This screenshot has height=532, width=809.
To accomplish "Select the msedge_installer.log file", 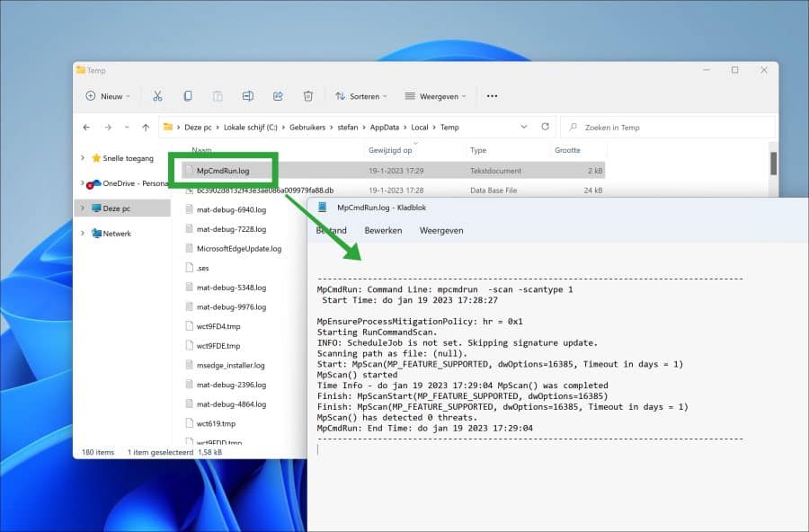I will (231, 366).
